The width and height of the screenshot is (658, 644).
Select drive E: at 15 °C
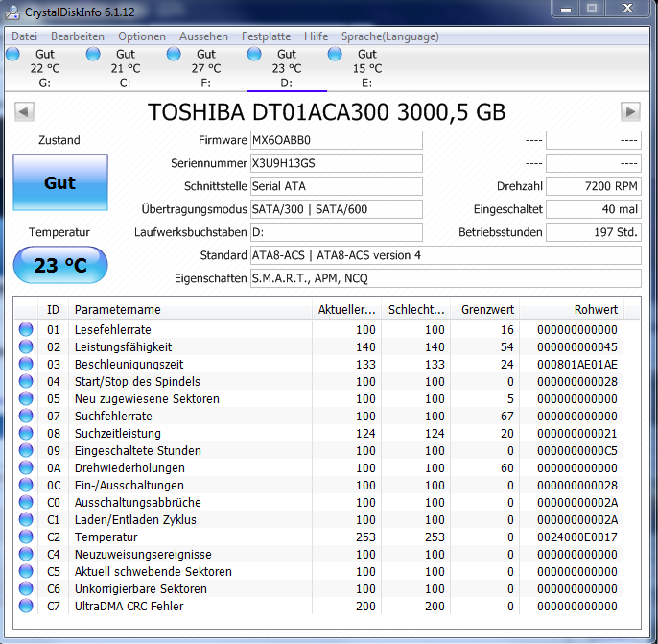tap(366, 68)
